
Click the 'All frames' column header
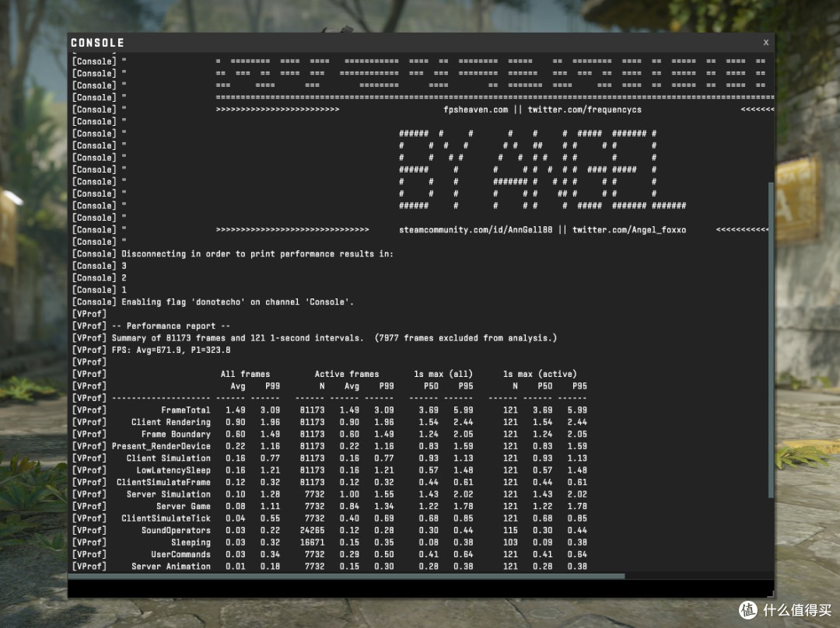point(245,374)
